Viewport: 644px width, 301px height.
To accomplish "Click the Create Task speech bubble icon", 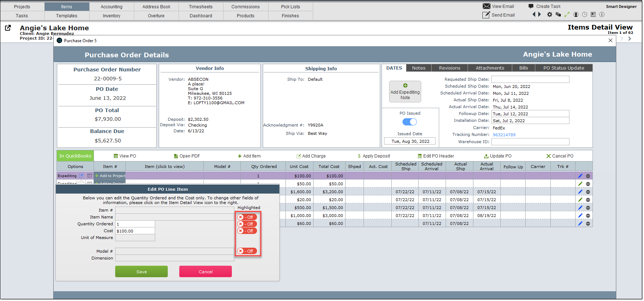I will coord(531,6).
